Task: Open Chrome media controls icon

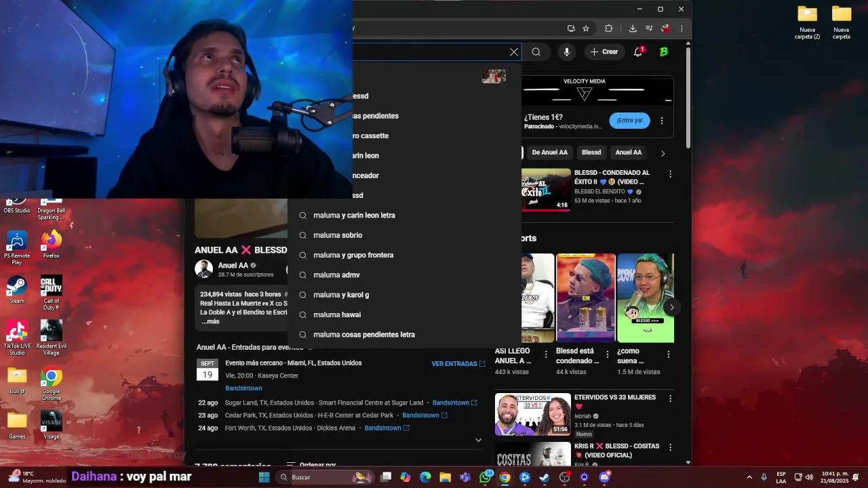Action: [x=650, y=28]
